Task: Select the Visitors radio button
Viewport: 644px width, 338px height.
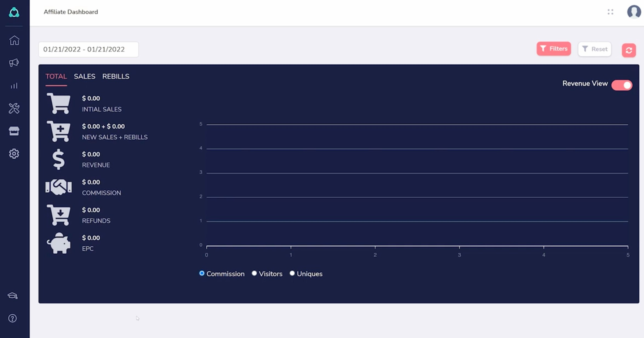Action: click(x=254, y=273)
